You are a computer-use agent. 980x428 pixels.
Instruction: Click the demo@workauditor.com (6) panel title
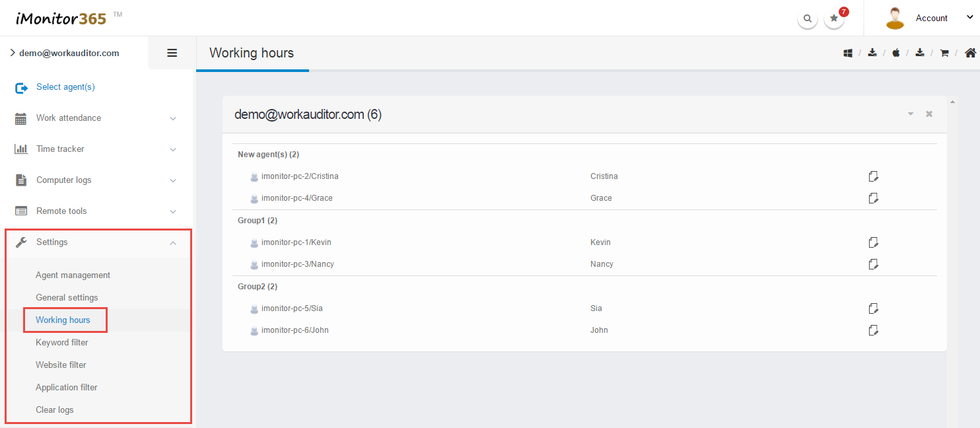pos(308,114)
